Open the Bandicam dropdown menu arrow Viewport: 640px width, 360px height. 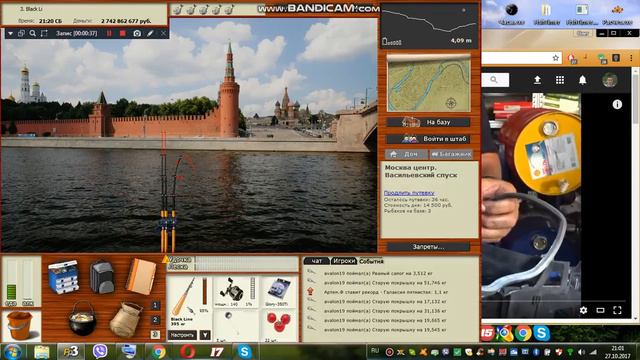click(x=10, y=33)
